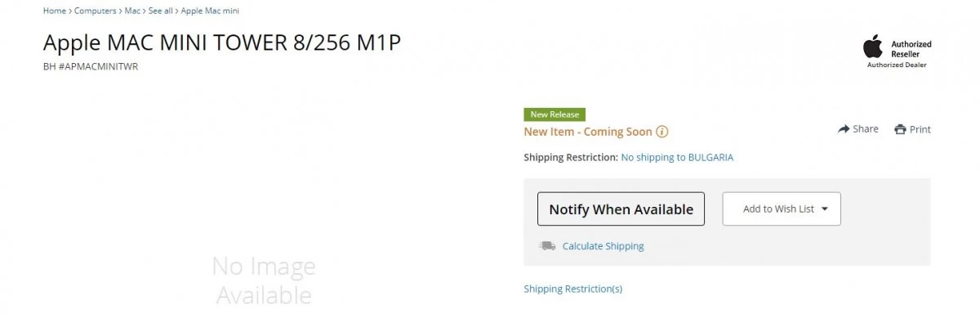The height and width of the screenshot is (314, 980).
Task: Open the Add to Wish List button
Action: pos(782,209)
